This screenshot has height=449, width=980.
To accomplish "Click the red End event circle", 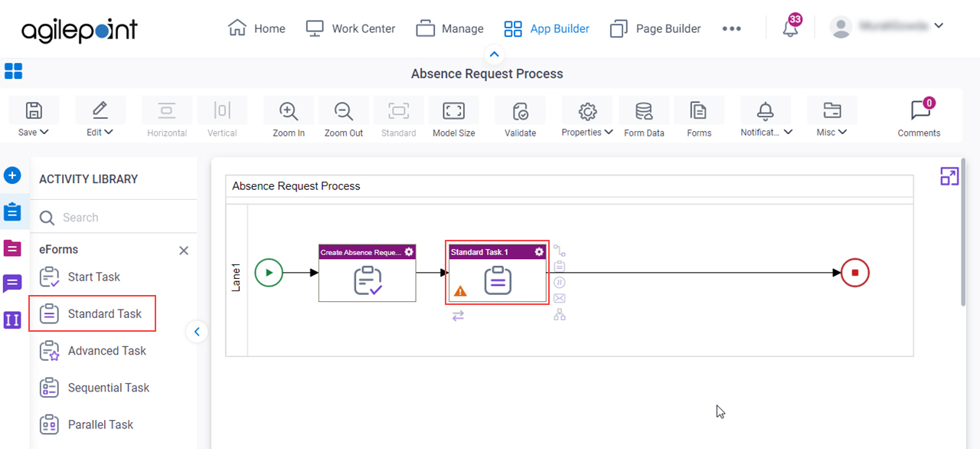I will tap(855, 272).
